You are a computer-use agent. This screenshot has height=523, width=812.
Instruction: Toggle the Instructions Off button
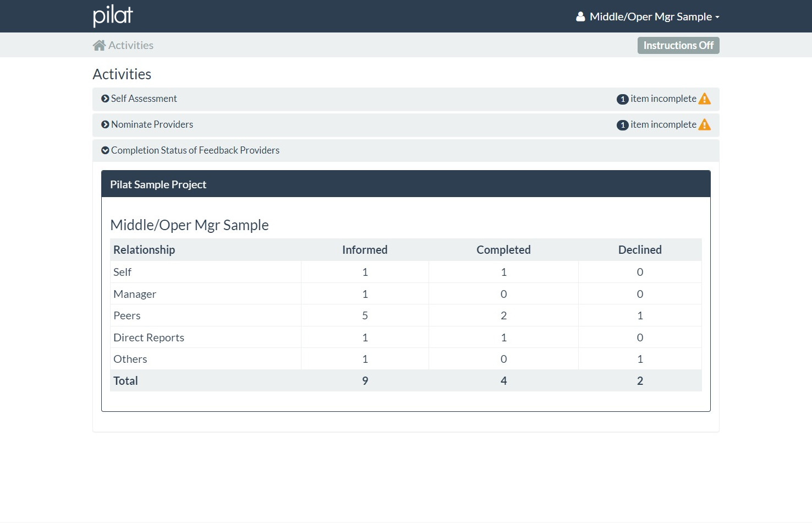[x=678, y=45]
